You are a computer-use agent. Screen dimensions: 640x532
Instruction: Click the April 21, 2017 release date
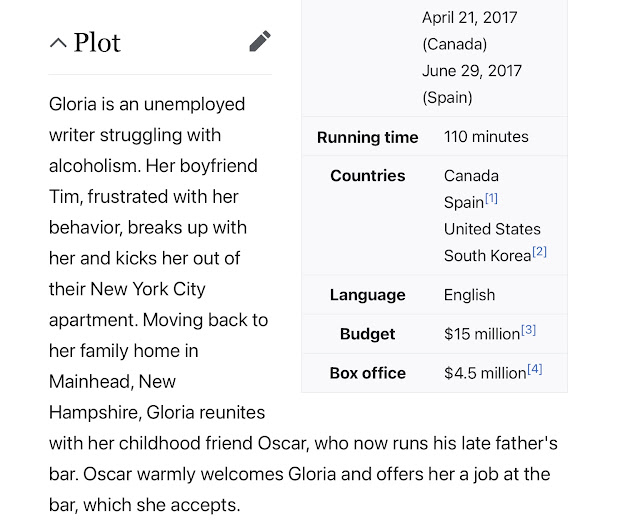[469, 18]
